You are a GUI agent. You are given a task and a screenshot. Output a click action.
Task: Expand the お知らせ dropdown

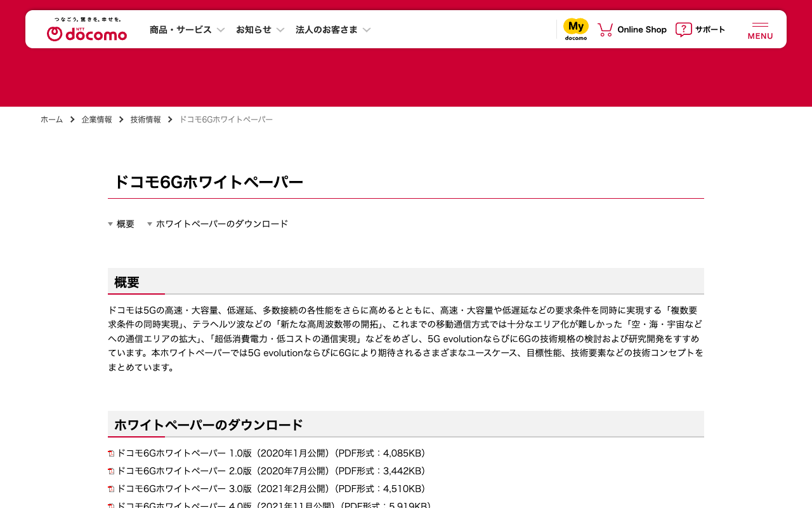260,29
